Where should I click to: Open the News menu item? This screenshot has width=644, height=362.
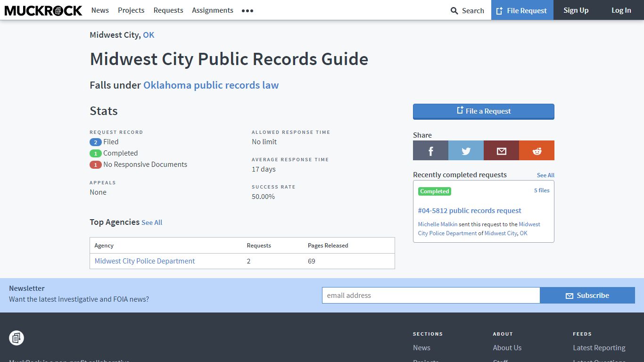(100, 10)
